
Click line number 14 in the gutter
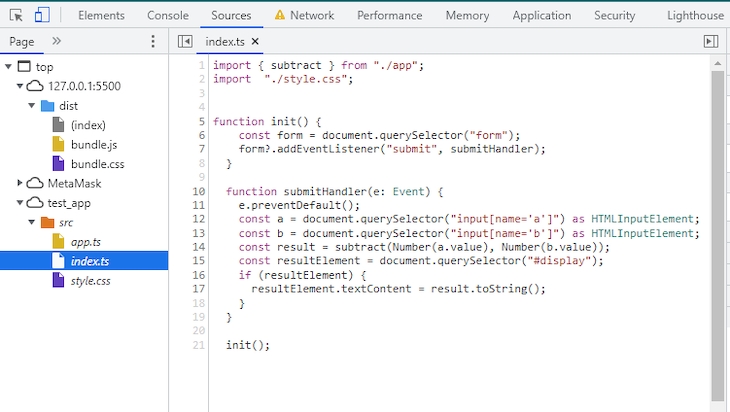click(199, 247)
